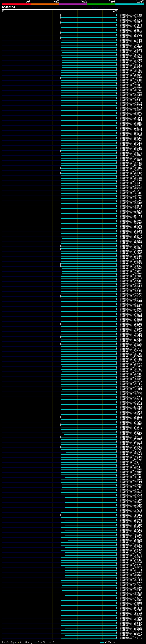The image size is (146, 644).
Task: Select hit UniRef100_O49874
Action: [131, 25]
